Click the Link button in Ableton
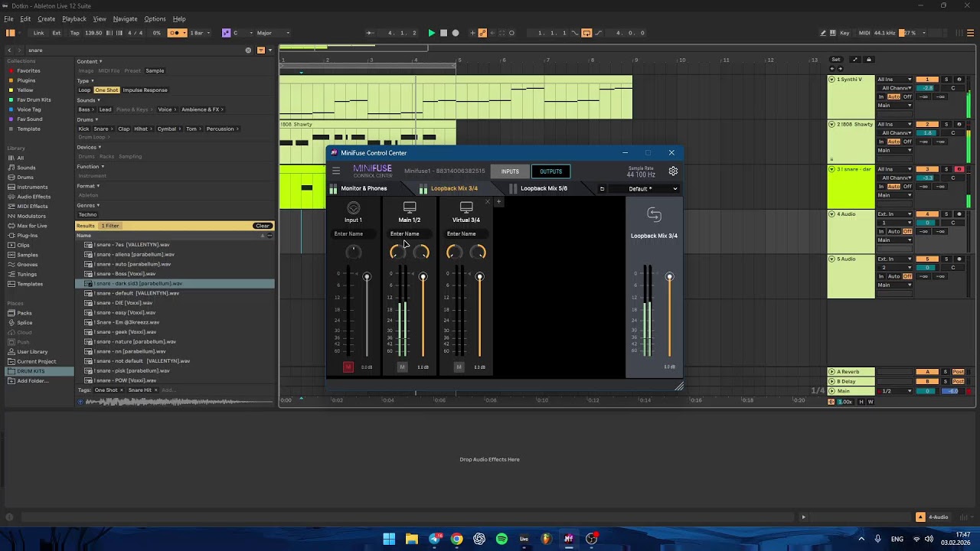Image resolution: width=980 pixels, height=551 pixels. [x=38, y=33]
